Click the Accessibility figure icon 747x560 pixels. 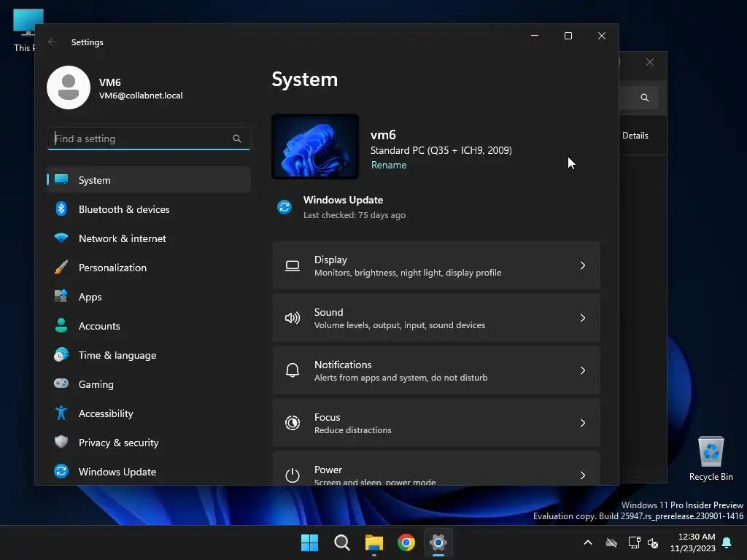click(x=61, y=413)
